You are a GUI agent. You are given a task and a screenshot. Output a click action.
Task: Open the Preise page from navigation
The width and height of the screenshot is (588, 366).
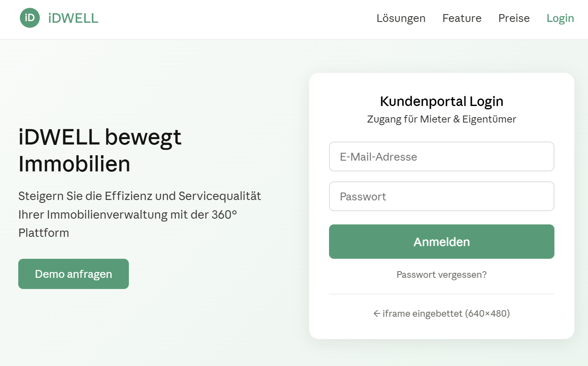coord(514,18)
